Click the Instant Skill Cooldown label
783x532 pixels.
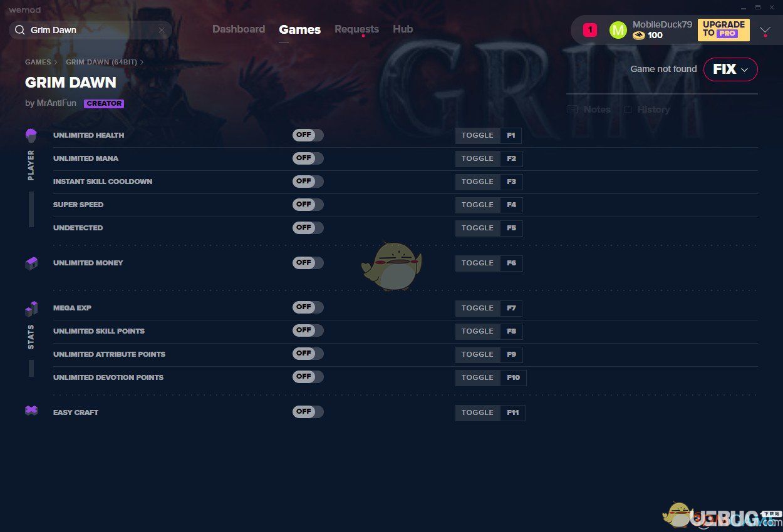tap(103, 182)
